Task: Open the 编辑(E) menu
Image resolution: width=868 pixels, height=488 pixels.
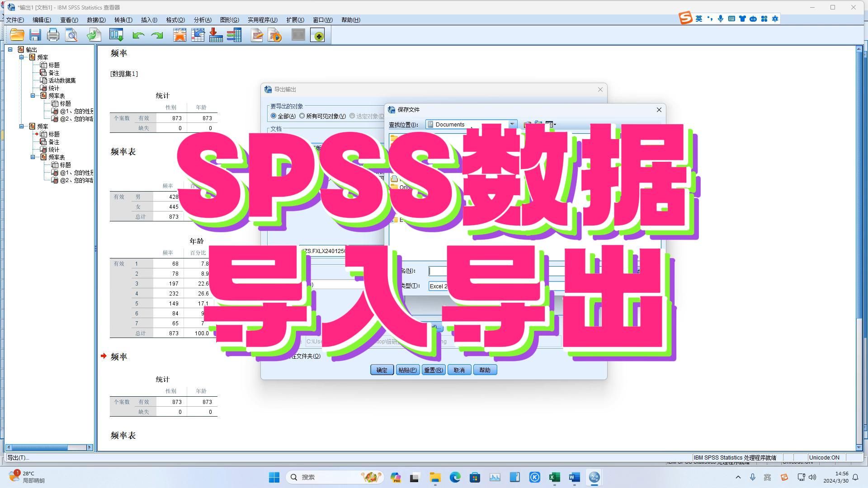Action: point(42,20)
